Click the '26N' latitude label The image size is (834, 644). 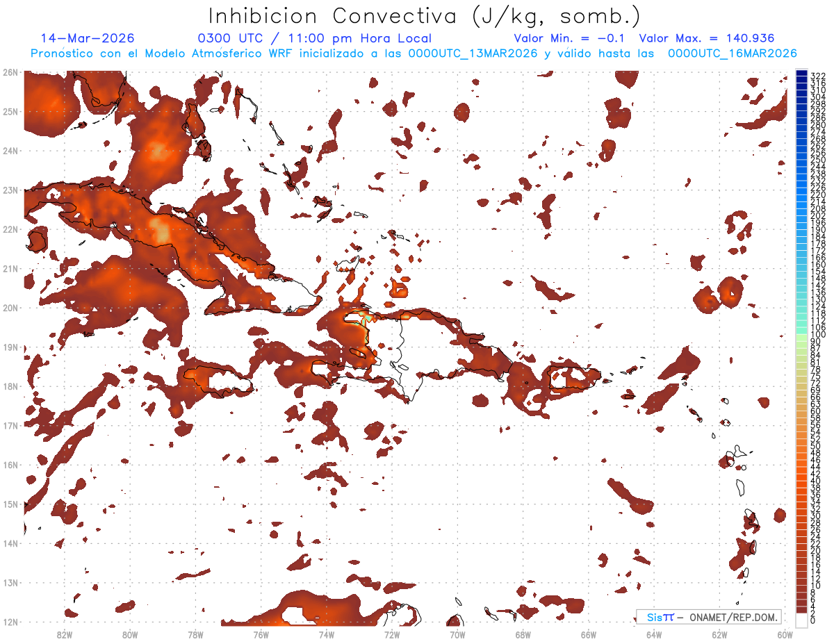(x=10, y=72)
